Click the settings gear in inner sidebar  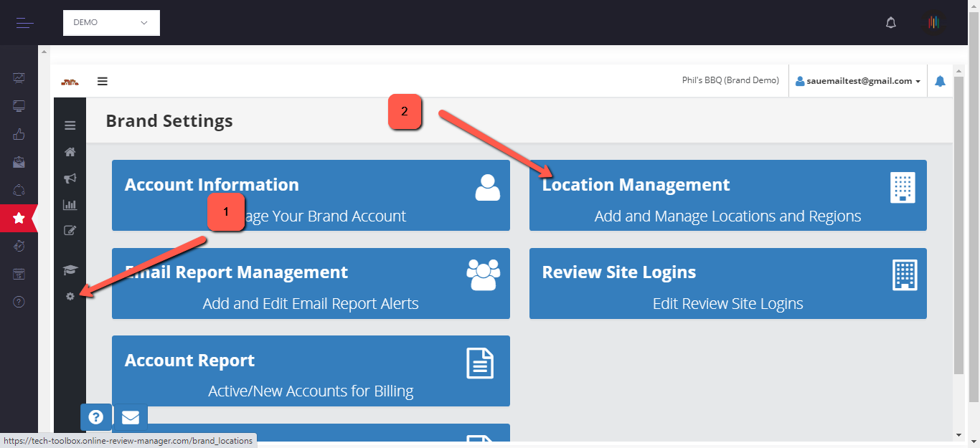(x=70, y=296)
